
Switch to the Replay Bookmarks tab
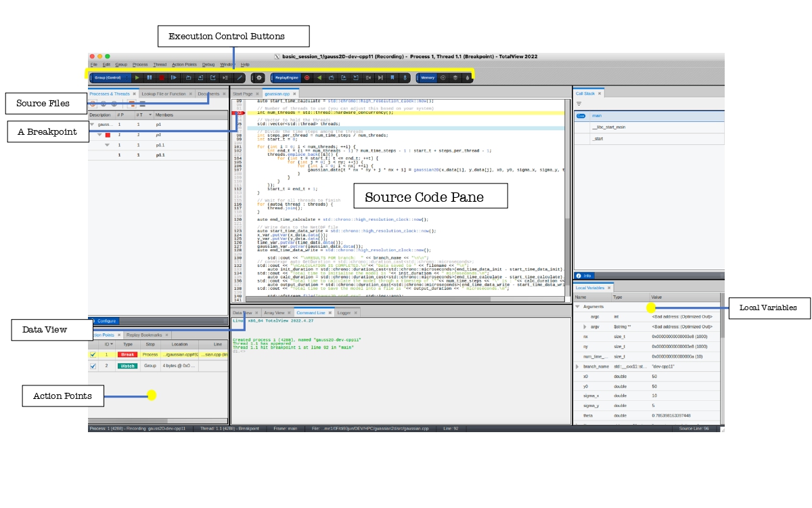click(x=144, y=335)
